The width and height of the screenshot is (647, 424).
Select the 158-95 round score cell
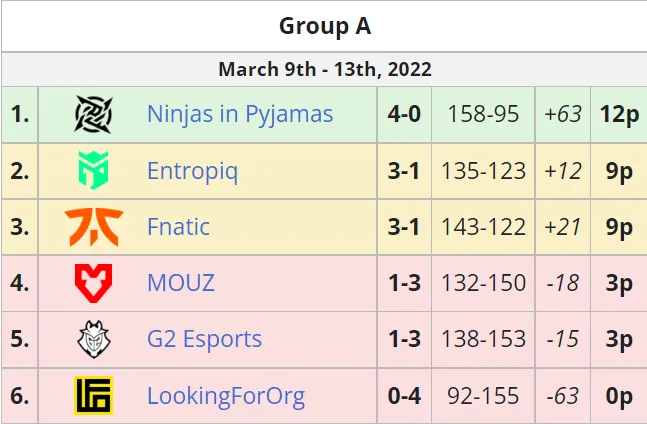(483, 114)
